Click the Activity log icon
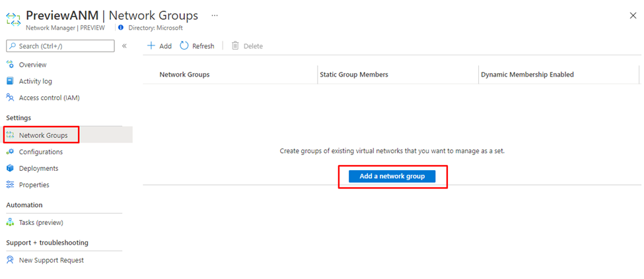 pyautogui.click(x=10, y=81)
